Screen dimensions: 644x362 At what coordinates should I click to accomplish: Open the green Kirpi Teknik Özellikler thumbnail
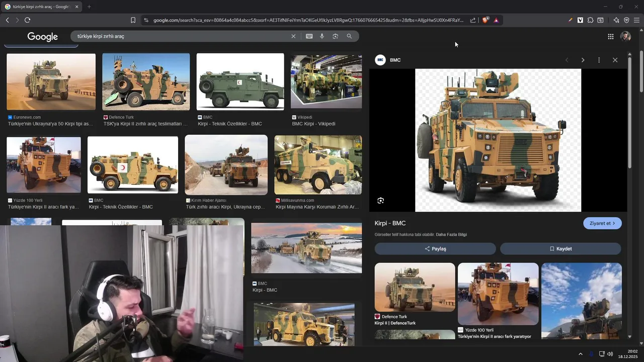coord(240,81)
